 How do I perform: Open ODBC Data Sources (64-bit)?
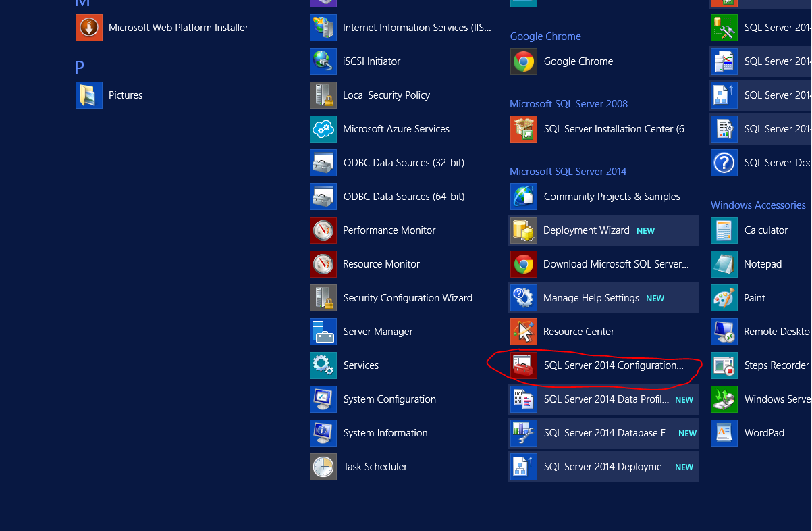[x=403, y=197]
